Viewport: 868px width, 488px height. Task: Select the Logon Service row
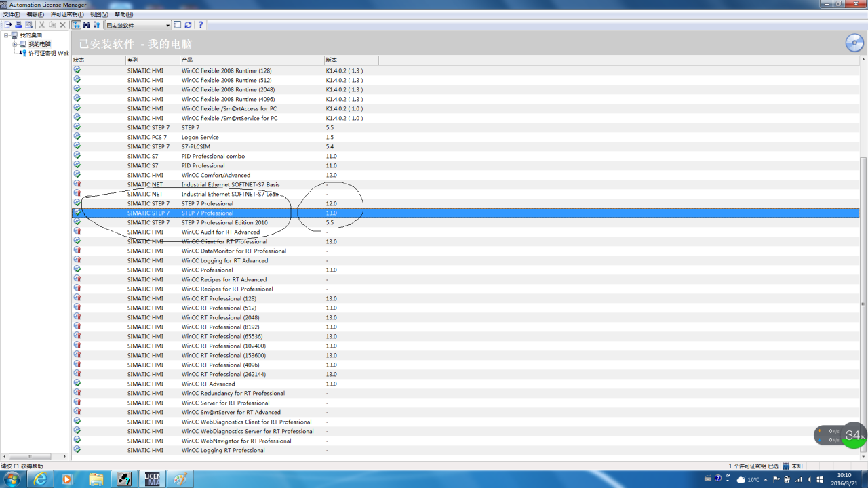click(465, 137)
